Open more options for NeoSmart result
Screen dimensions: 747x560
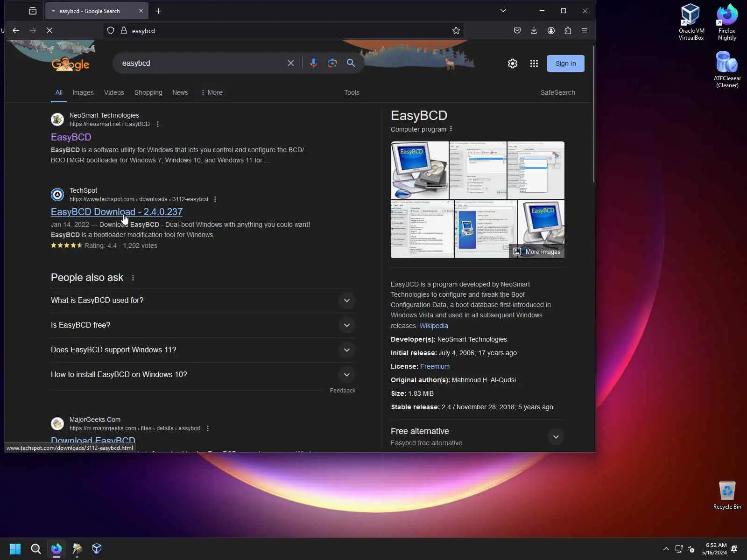[158, 124]
